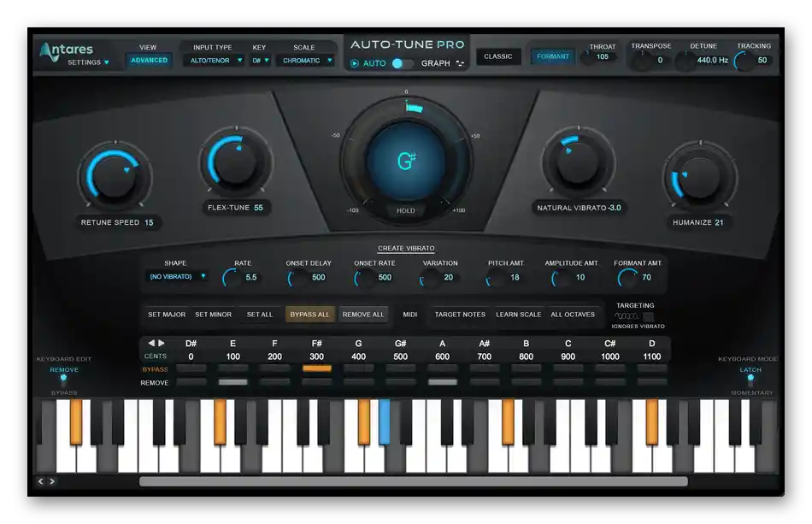
Task: Click the left scale arrow
Action: point(151,343)
